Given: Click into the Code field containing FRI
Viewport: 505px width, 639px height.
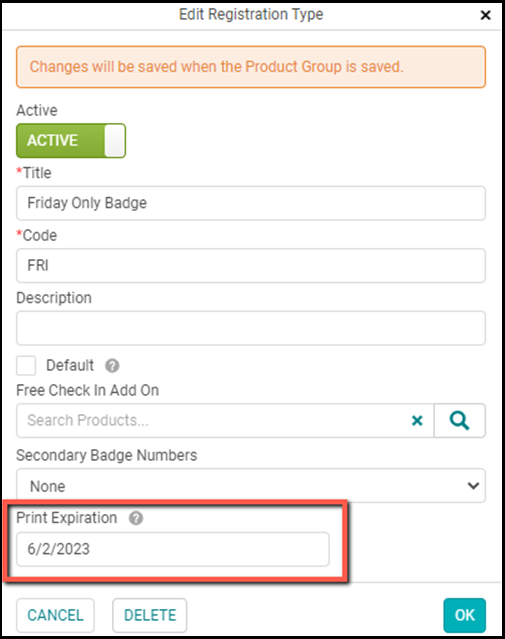Looking at the screenshot, I should click(251, 266).
